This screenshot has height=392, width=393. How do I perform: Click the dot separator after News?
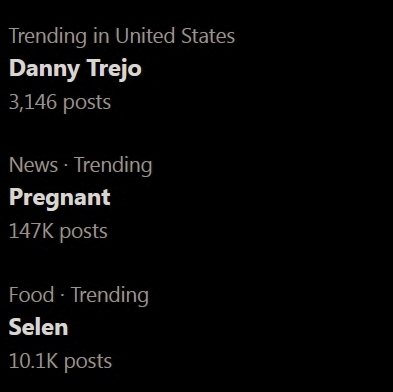[x=66, y=166]
